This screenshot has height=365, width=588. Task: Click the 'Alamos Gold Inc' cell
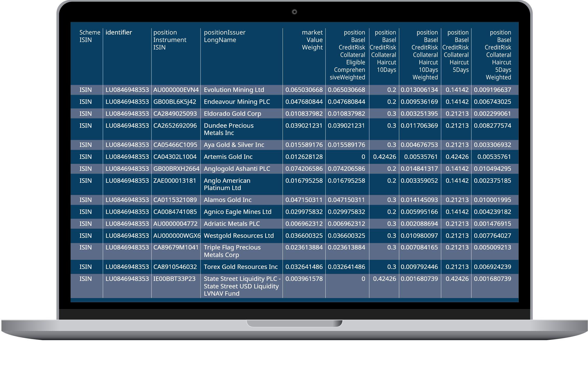(x=228, y=200)
